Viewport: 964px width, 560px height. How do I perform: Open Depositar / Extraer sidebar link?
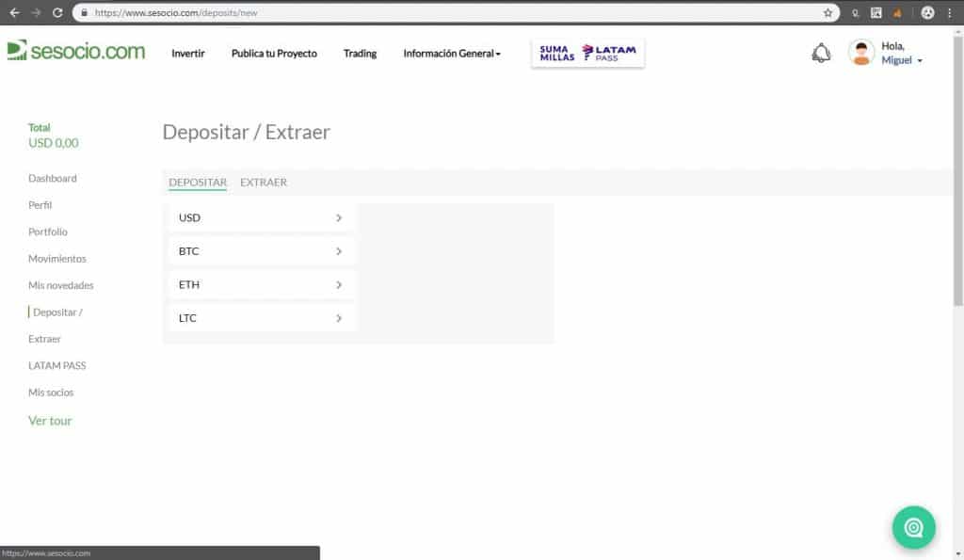click(x=56, y=326)
